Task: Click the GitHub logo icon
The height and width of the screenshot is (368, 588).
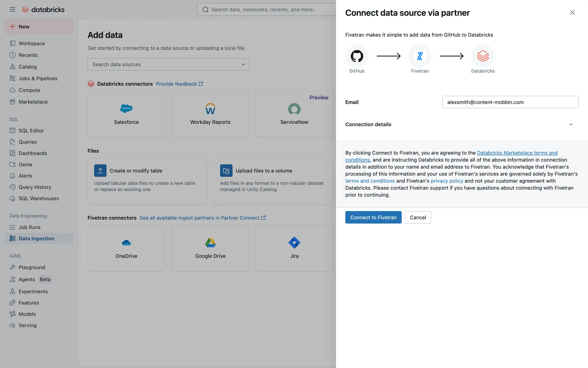Action: click(357, 56)
